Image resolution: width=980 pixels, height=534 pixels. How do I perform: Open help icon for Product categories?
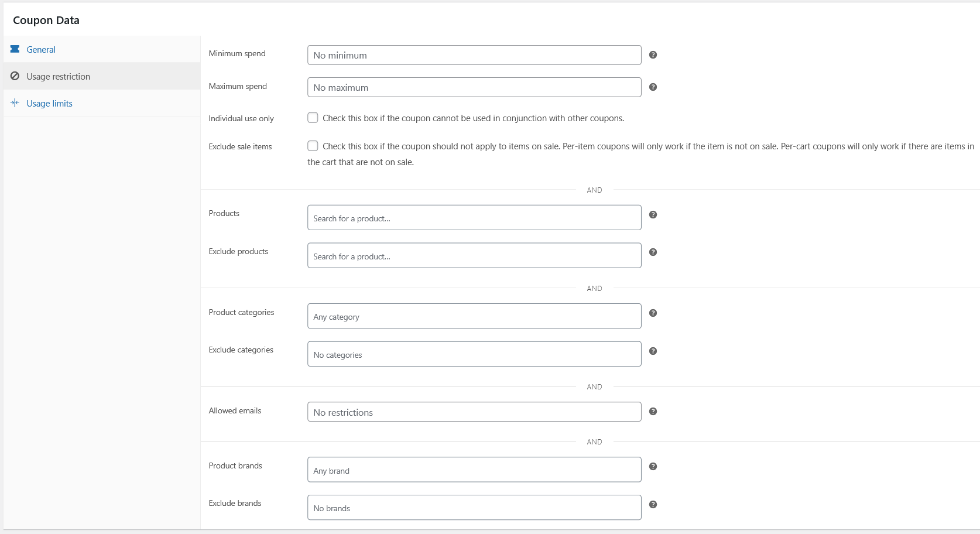pos(653,313)
